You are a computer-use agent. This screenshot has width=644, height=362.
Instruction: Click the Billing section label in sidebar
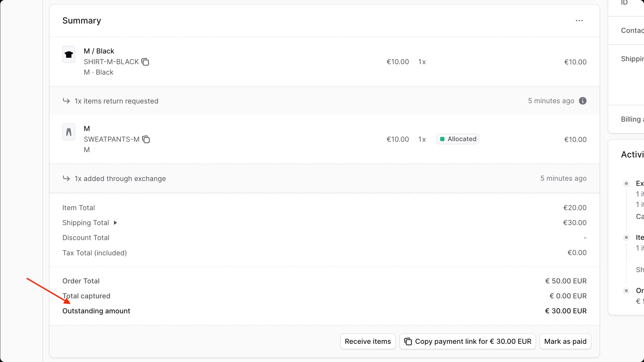click(631, 119)
